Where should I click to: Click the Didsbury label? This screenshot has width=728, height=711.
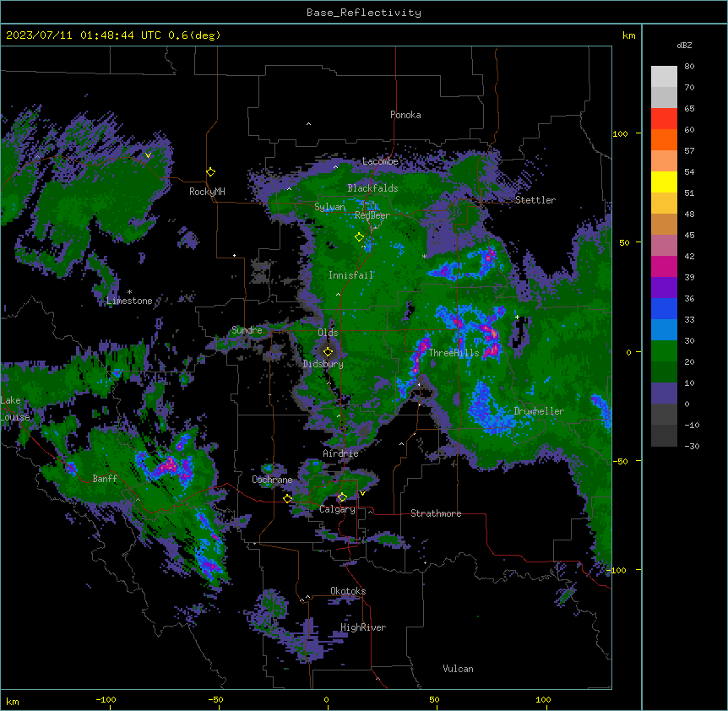(323, 364)
